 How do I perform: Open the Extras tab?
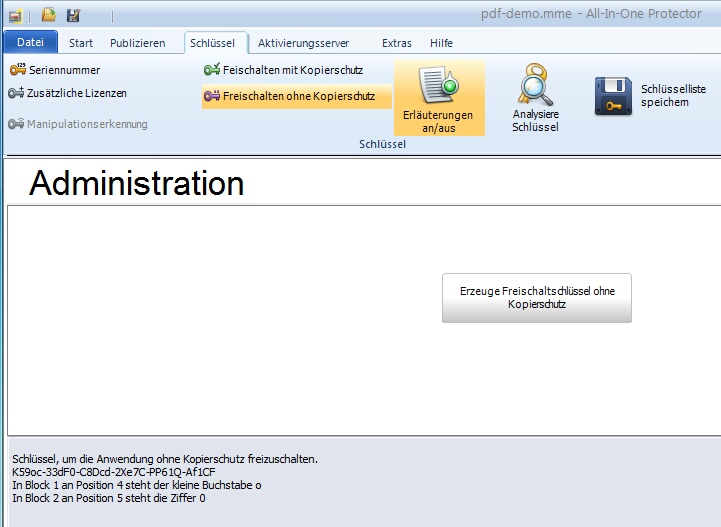[x=397, y=43]
